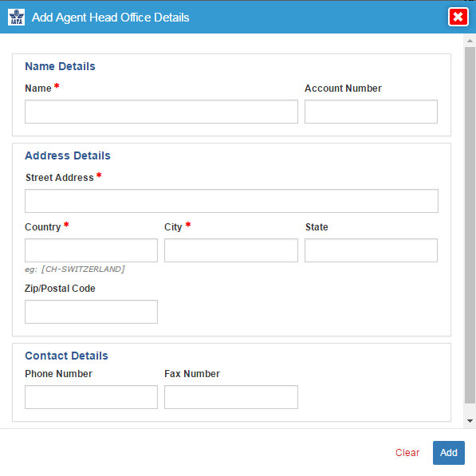Focus the Fax Number field
476x476 pixels.
point(231,397)
